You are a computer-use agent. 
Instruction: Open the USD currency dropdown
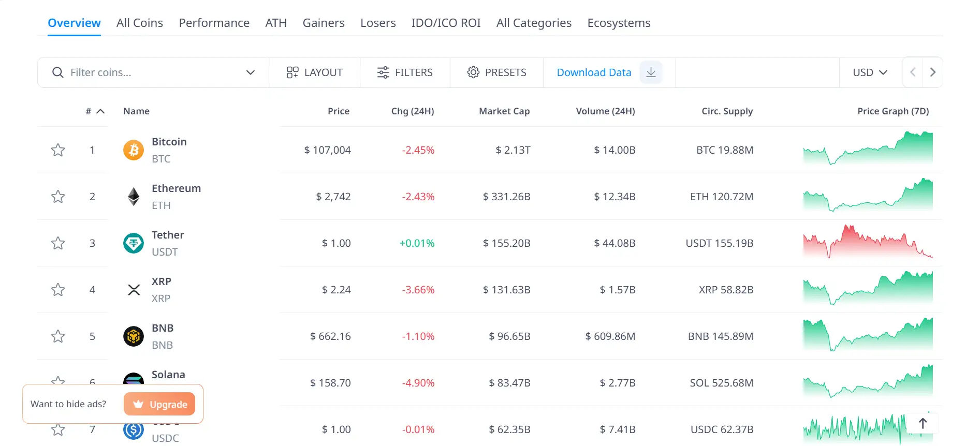click(870, 72)
